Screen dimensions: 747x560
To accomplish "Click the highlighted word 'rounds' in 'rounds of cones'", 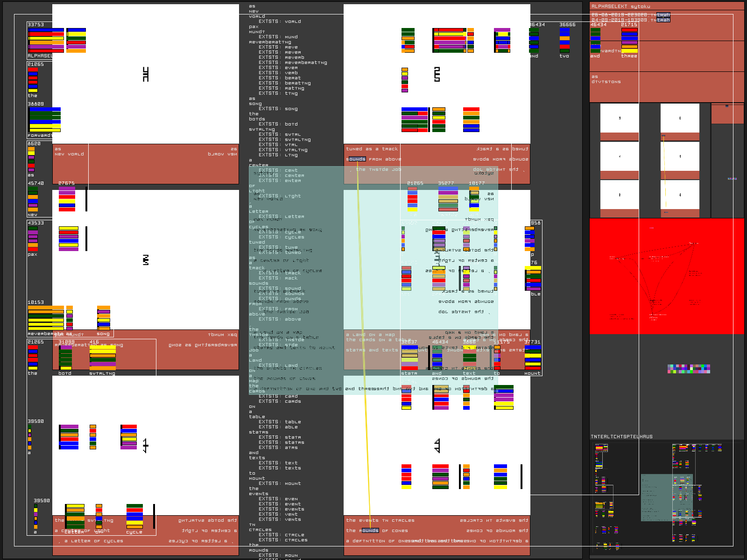I will click(369, 531).
